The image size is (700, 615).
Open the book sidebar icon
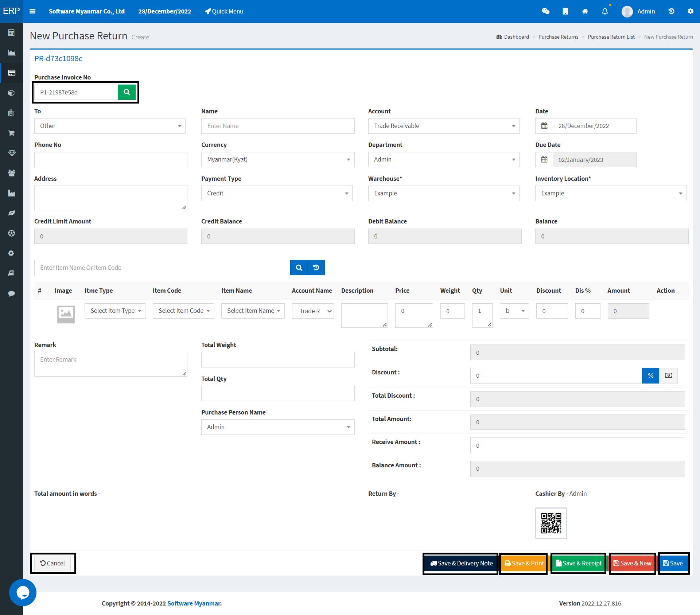click(11, 273)
